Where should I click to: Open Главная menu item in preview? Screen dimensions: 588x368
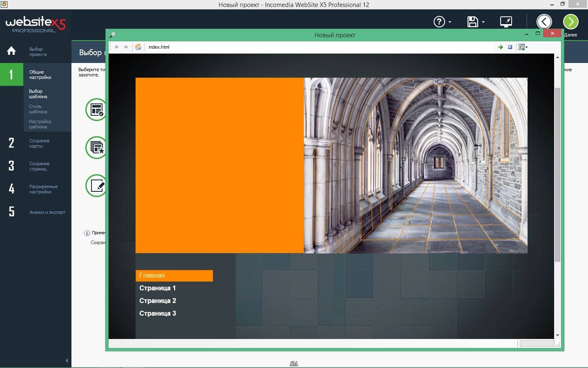click(x=174, y=276)
